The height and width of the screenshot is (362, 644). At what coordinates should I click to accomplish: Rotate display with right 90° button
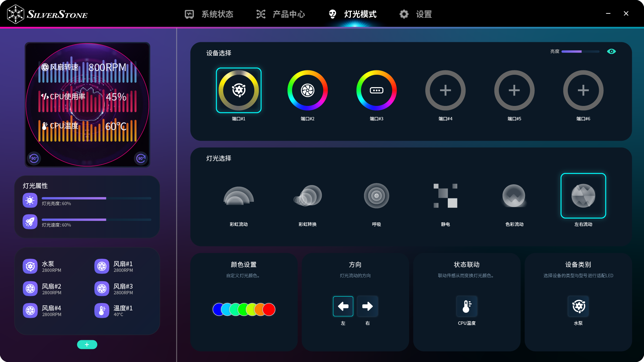coord(141,158)
